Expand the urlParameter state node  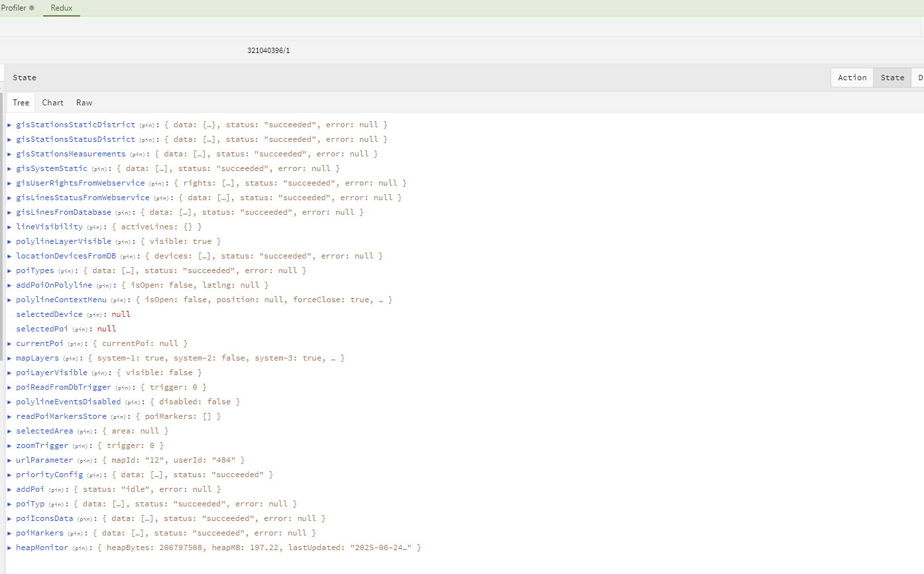pyautogui.click(x=9, y=460)
